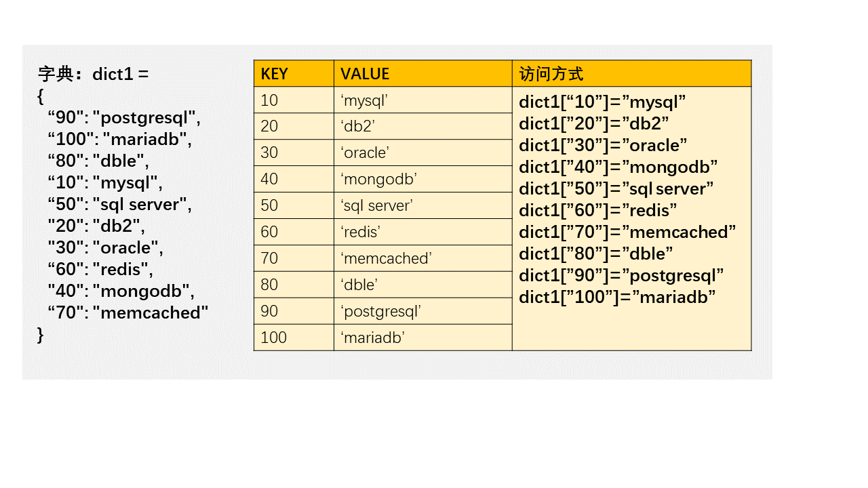This screenshot has height=488, width=868.
Task: Select the KEY cell 60
Action: coord(294,232)
